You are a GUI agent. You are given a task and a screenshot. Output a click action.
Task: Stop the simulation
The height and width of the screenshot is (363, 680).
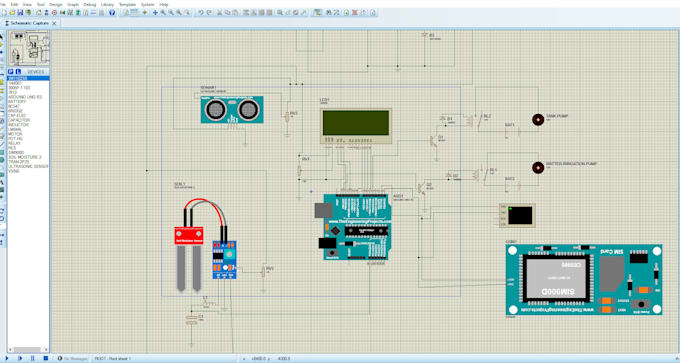(x=46, y=358)
